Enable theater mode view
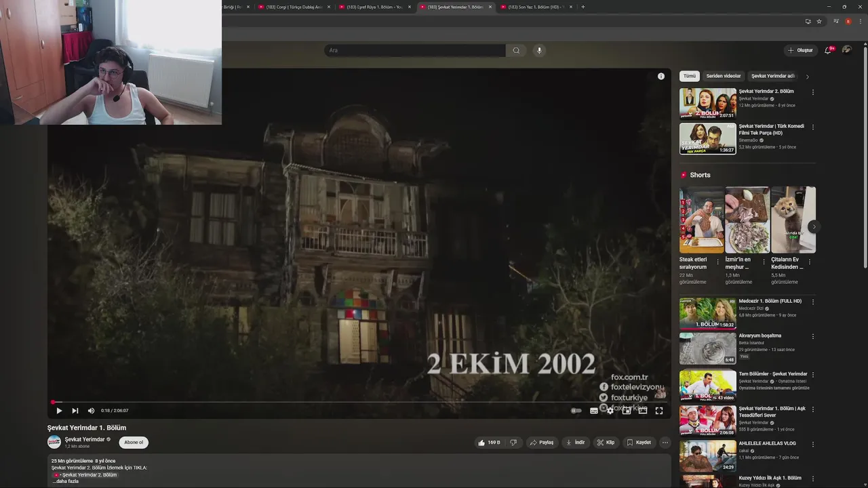The width and height of the screenshot is (868, 488). 643,411
